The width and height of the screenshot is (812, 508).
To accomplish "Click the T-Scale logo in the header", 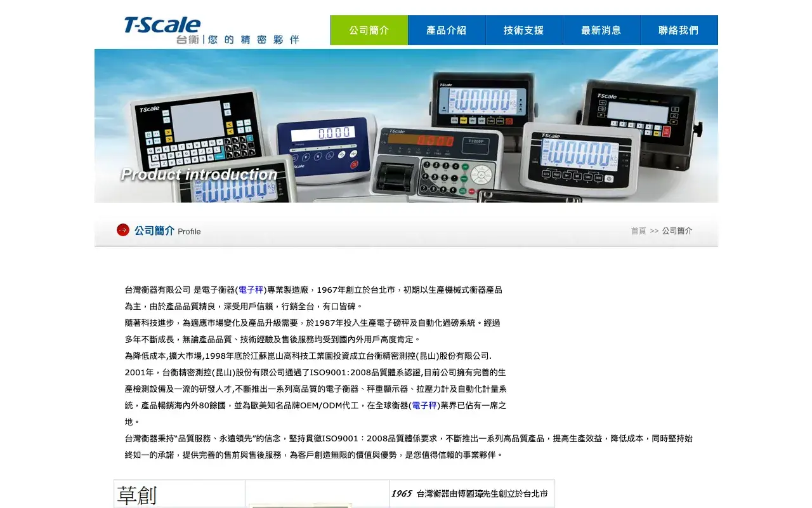I will (x=162, y=25).
